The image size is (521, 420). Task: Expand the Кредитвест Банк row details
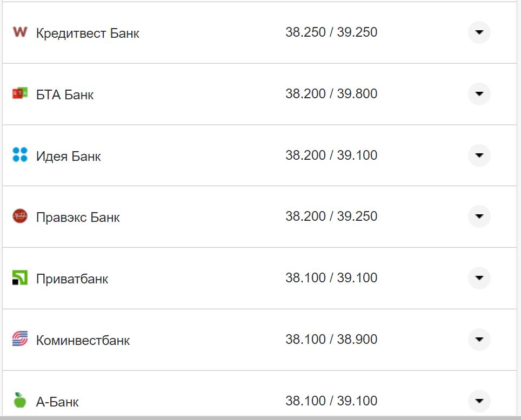pyautogui.click(x=479, y=32)
